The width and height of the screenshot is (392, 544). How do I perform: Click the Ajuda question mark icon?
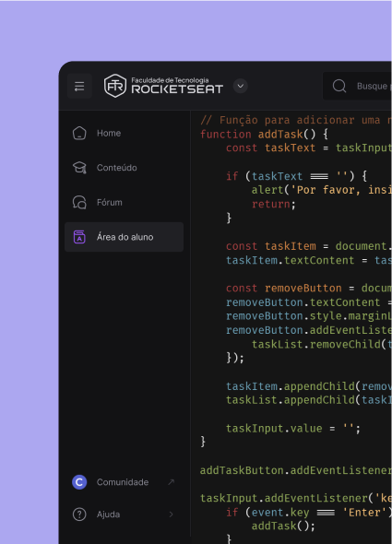pyautogui.click(x=79, y=514)
